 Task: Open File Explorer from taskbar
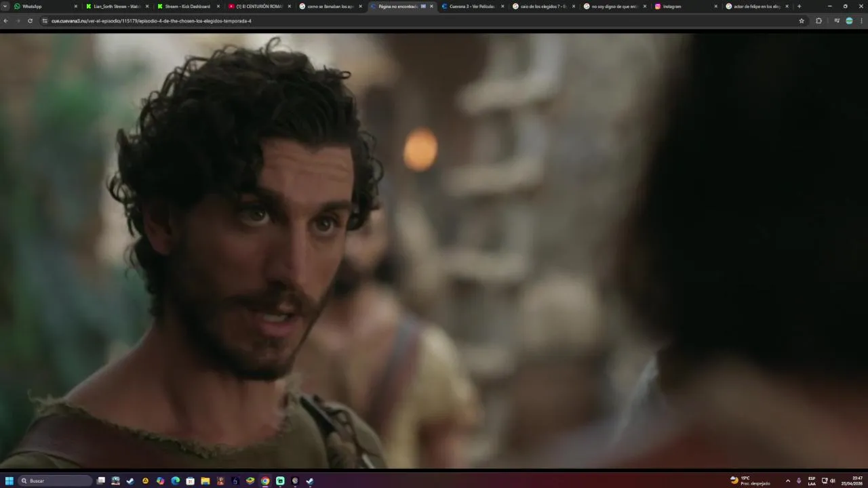pos(205,481)
